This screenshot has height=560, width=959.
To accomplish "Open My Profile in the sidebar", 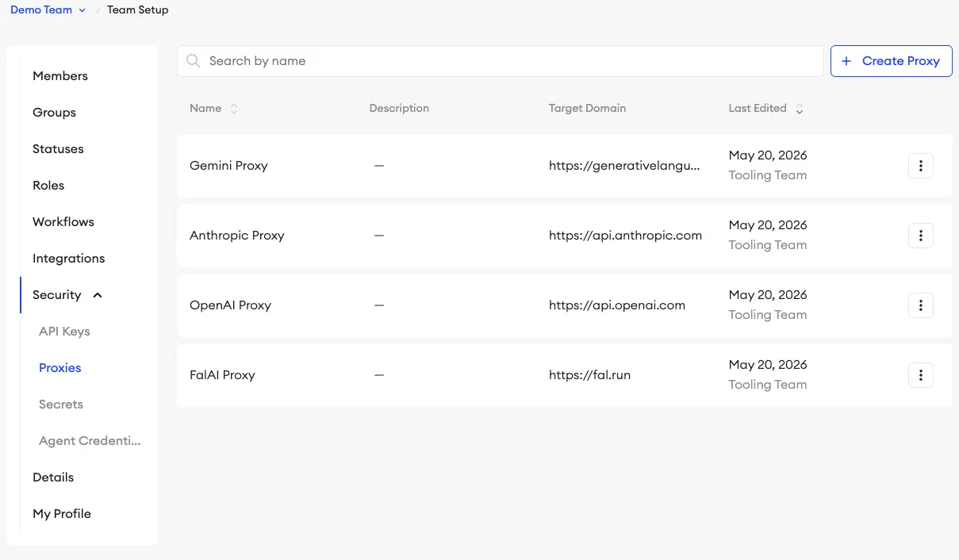I will pos(62,514).
